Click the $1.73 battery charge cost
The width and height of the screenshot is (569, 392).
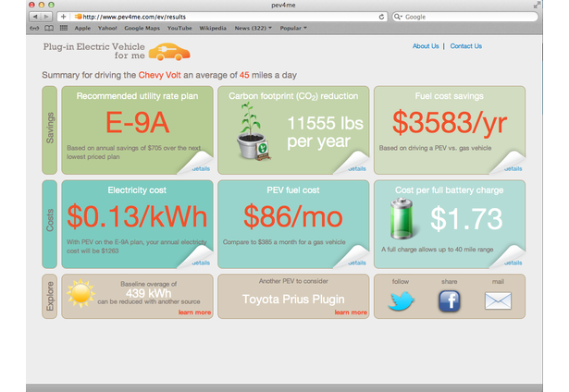click(x=466, y=219)
